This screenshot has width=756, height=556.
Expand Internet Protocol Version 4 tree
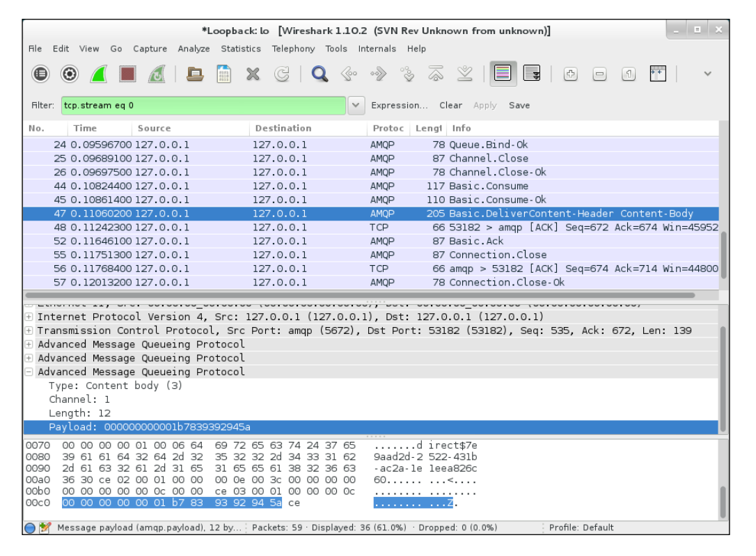29,317
